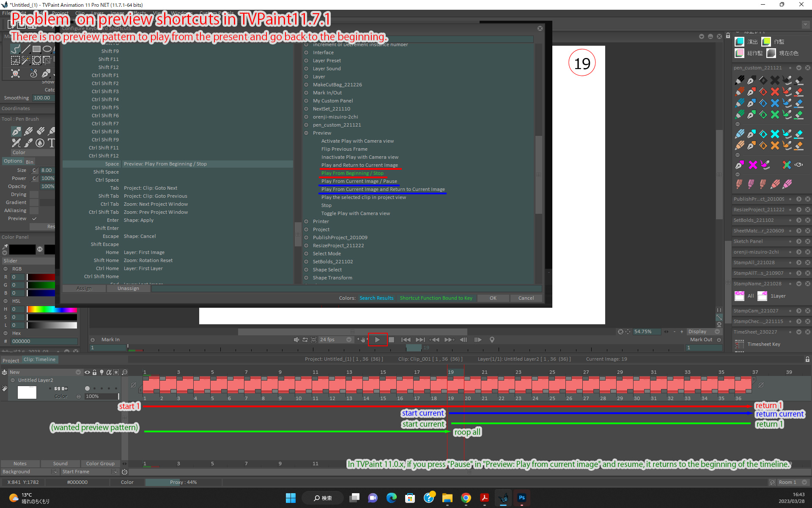
Task: Select the pencil brush tool
Action: pyautogui.click(x=28, y=131)
